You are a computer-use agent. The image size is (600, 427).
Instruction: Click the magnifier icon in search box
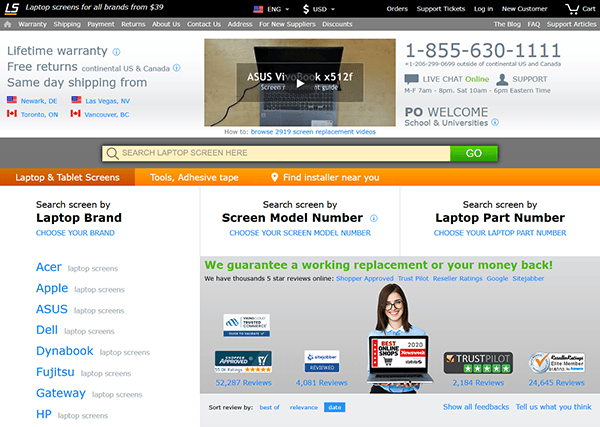tap(112, 153)
